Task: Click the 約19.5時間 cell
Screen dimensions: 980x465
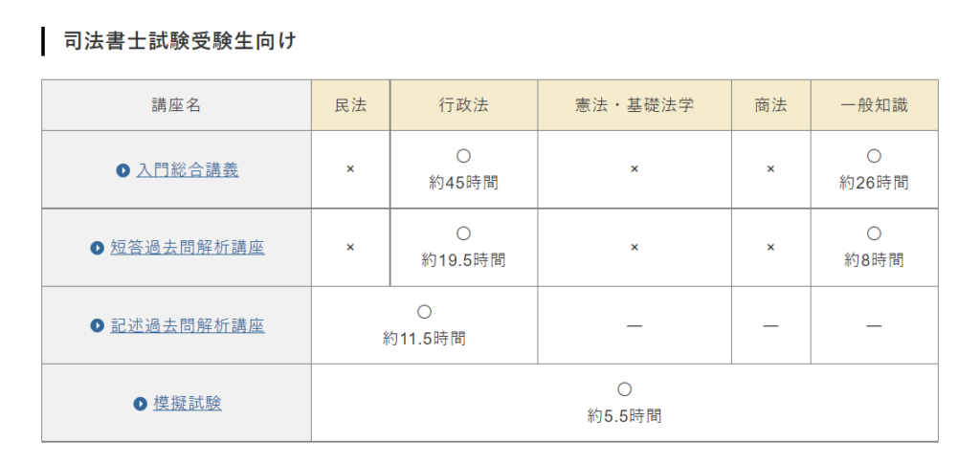Action: (464, 248)
